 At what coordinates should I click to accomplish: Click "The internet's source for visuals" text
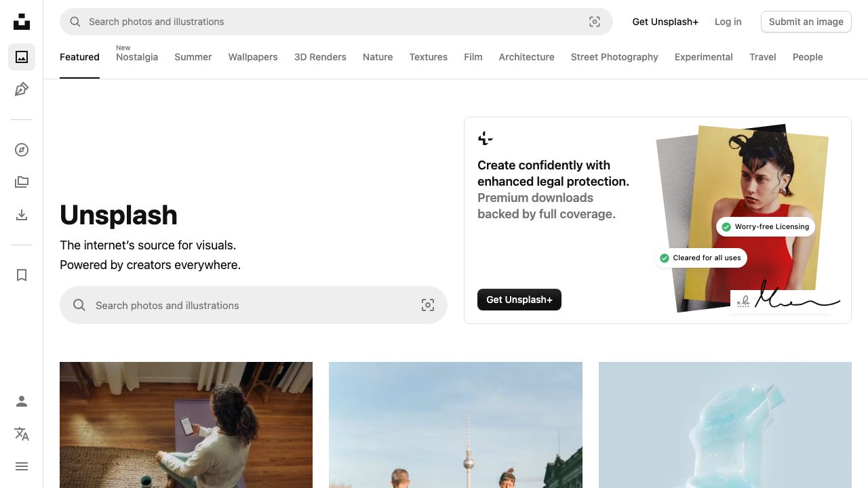click(x=148, y=245)
